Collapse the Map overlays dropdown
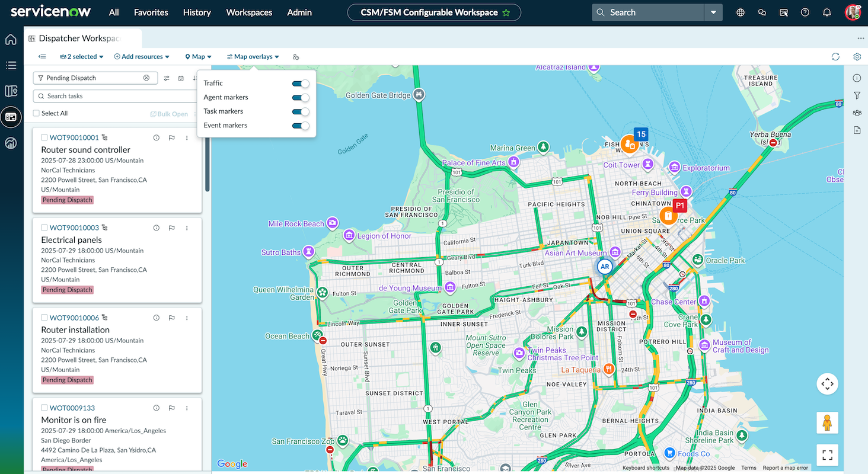This screenshot has width=868, height=474. point(253,57)
